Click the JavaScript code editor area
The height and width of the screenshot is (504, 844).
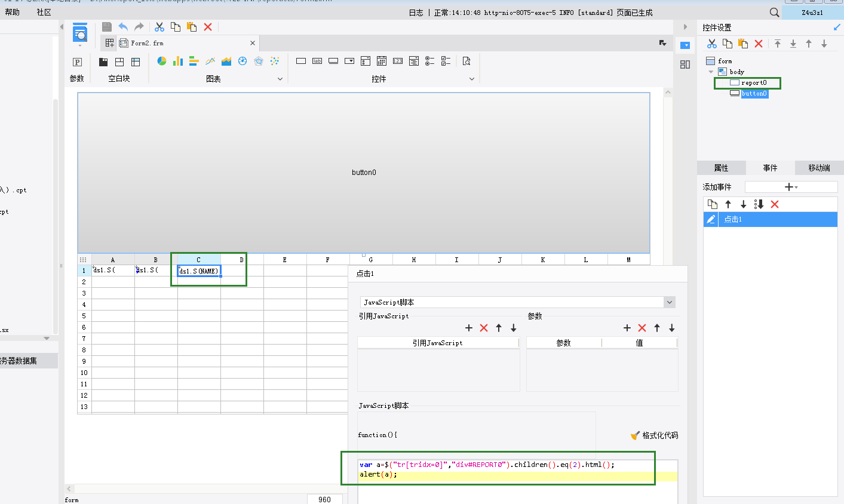[517, 481]
